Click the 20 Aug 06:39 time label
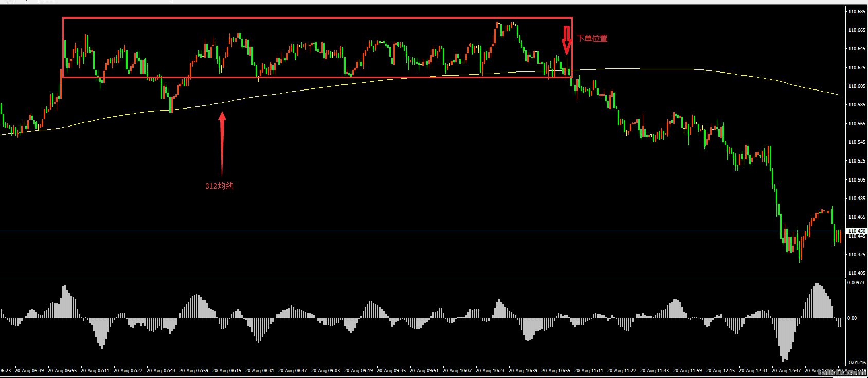This screenshot has width=868, height=378. [29, 371]
